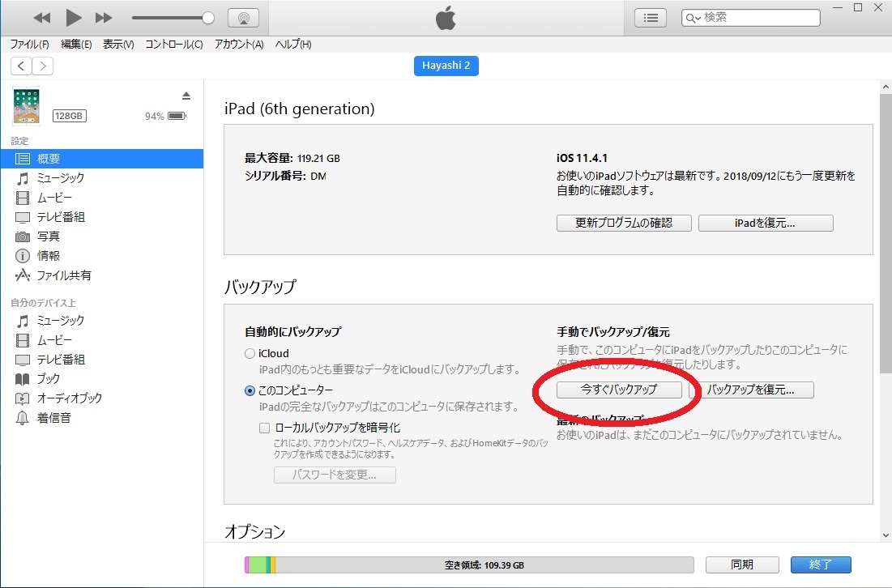Open the ヘルプ(H) menu
Screen dimensions: 892x588
coord(293,45)
